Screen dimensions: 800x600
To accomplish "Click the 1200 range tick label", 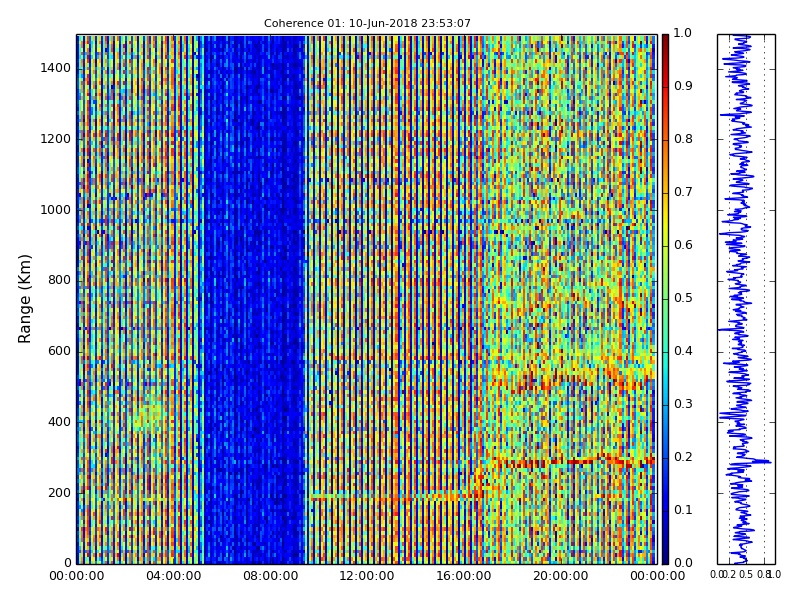I will [56, 139].
